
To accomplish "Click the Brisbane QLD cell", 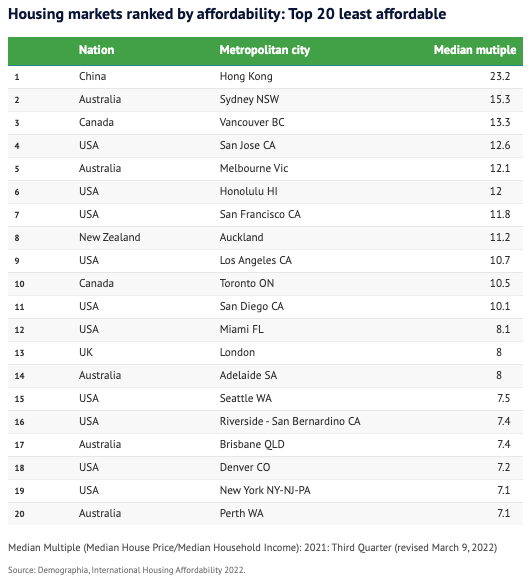I will [x=252, y=444].
